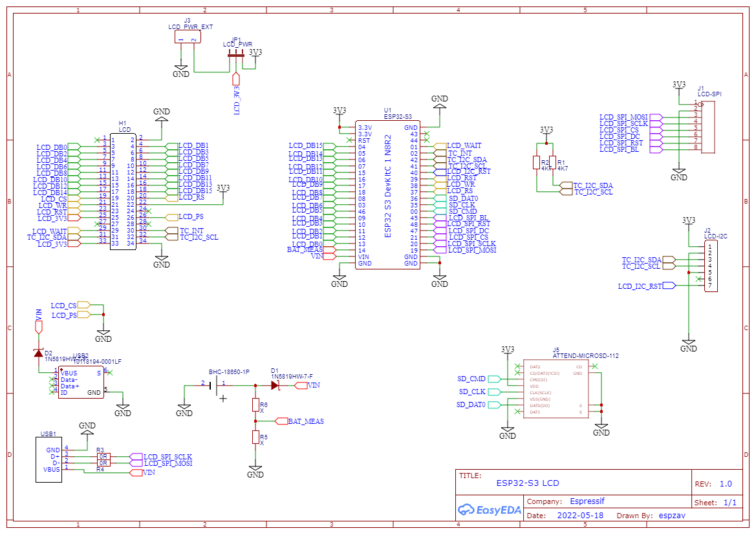The height and width of the screenshot is (535, 756).
Task: Select the SD_CMD flag beside J5
Action: [x=479, y=379]
